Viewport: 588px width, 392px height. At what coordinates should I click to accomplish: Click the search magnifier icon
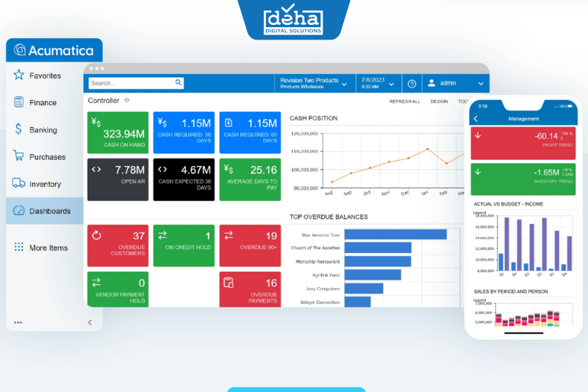[178, 82]
